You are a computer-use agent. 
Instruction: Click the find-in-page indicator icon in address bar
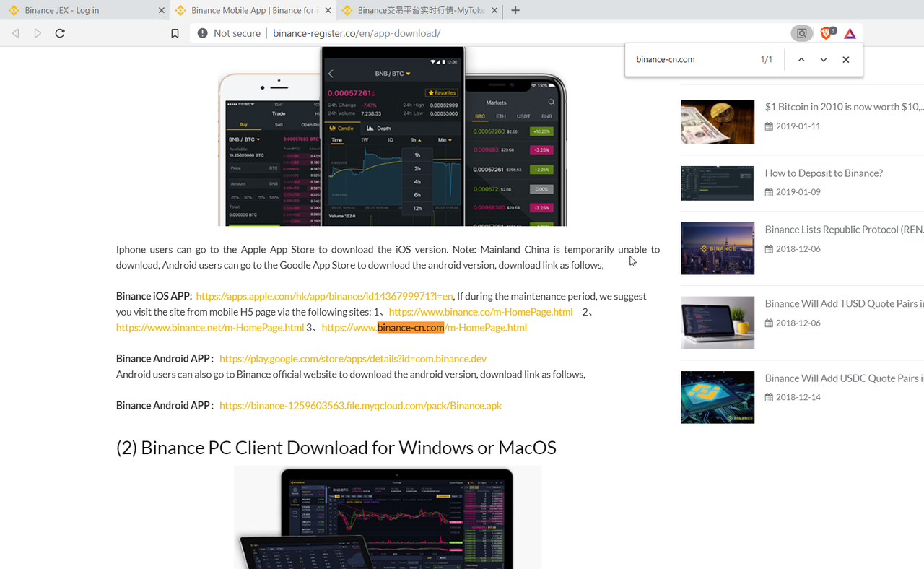coord(801,33)
